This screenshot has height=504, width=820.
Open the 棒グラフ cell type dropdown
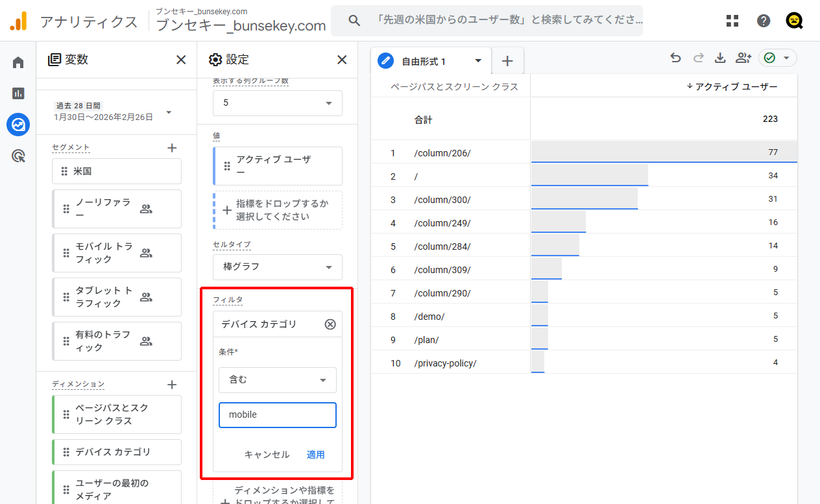(277, 267)
